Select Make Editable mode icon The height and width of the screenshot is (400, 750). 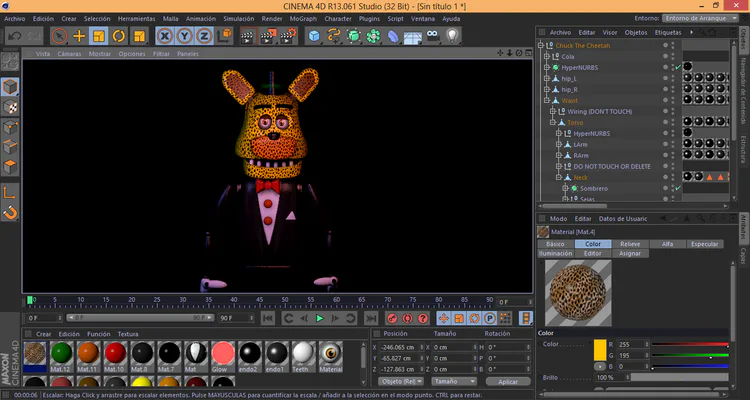click(x=10, y=62)
